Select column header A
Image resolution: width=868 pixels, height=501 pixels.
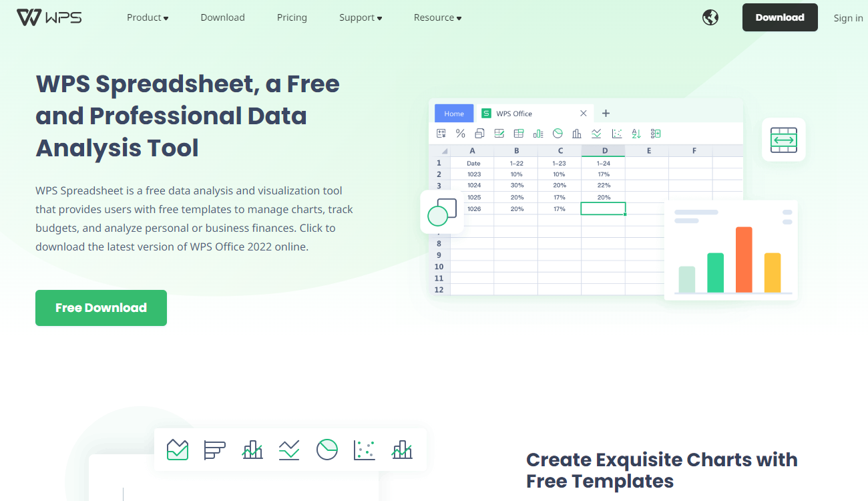point(472,151)
